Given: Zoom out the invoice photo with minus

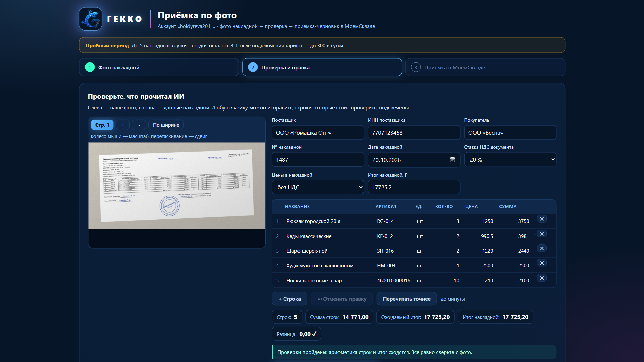Looking at the screenshot, I should click(139, 125).
